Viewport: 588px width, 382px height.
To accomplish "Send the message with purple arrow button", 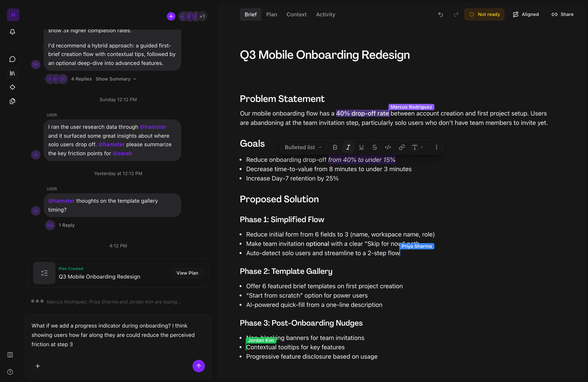I will 199,366.
